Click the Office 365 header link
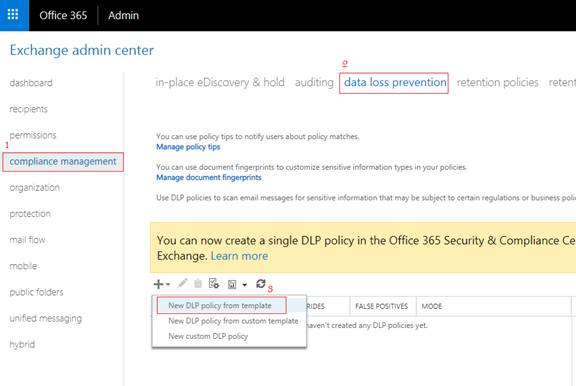The image size is (576, 386). tap(63, 15)
